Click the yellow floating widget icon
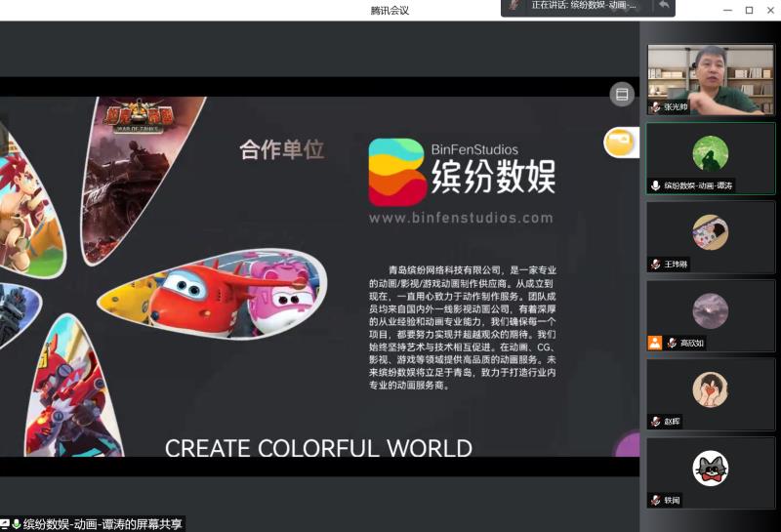The height and width of the screenshot is (532, 781). coord(620,143)
